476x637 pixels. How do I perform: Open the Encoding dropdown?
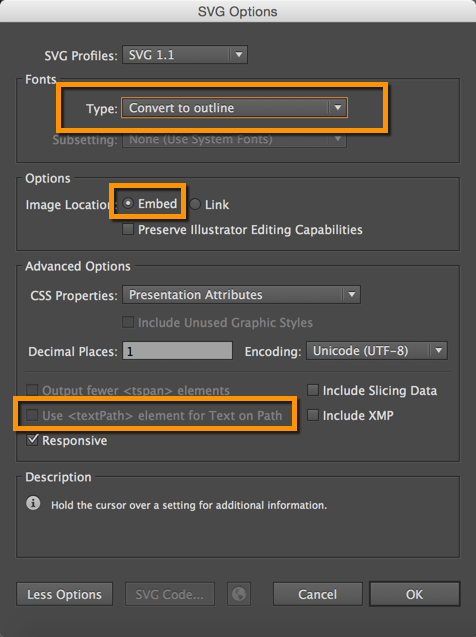(377, 351)
